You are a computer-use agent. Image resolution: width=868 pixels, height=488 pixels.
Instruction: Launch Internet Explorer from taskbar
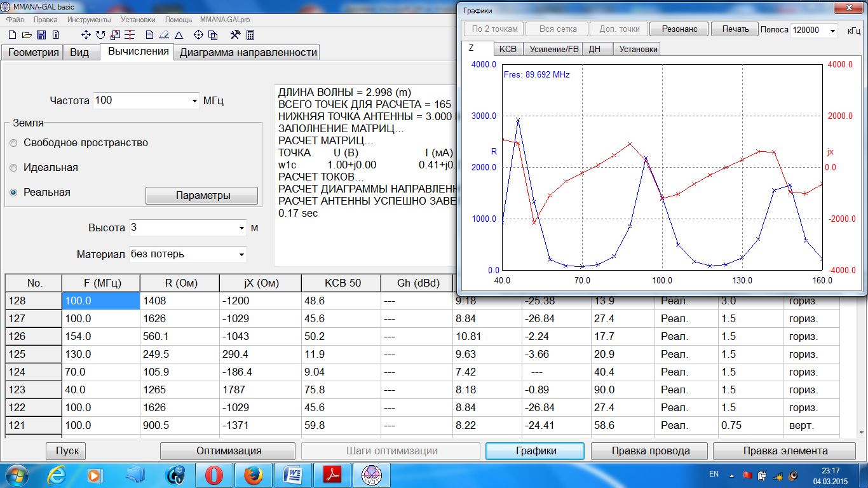coord(57,475)
